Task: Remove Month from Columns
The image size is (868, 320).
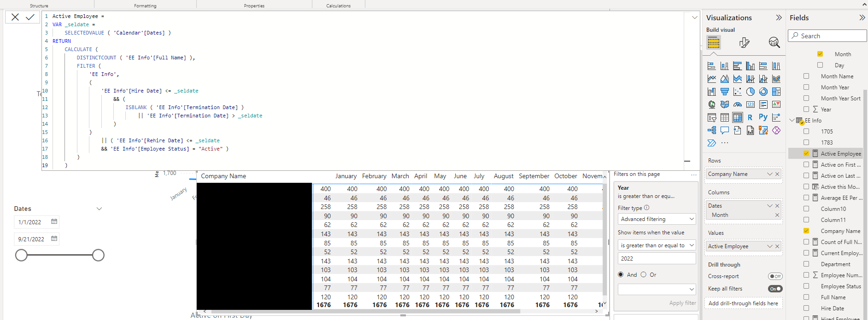Action: point(777,215)
